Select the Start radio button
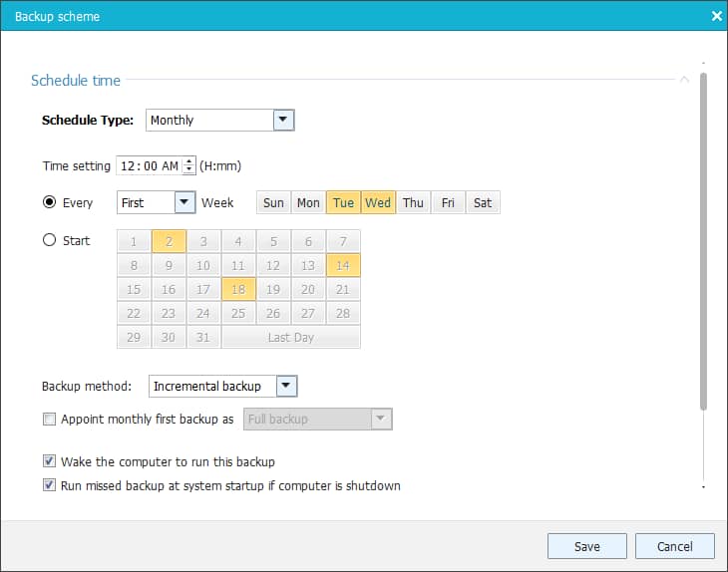 point(49,240)
